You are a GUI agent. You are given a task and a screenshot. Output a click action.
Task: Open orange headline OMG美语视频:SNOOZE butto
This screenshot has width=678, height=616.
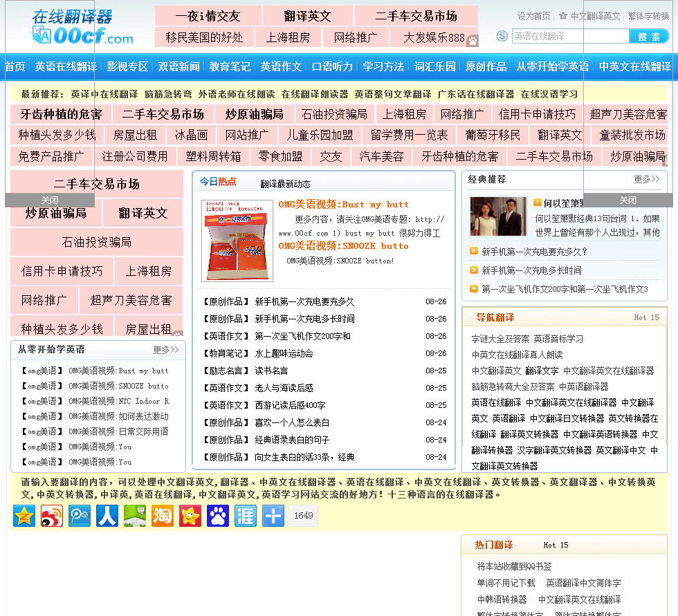[x=343, y=246]
